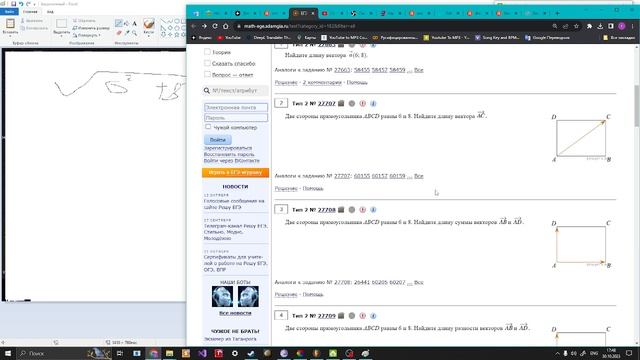Select the Pencil tool in Paint
640x360 pixels.
tap(118, 24)
